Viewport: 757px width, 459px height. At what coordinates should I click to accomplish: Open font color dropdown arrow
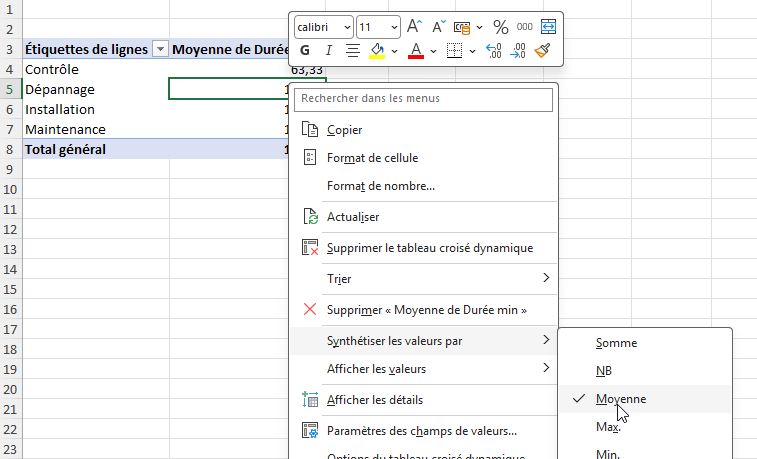tap(433, 51)
